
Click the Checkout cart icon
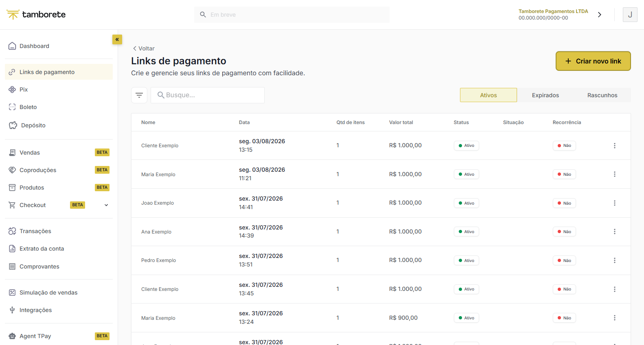click(x=12, y=205)
